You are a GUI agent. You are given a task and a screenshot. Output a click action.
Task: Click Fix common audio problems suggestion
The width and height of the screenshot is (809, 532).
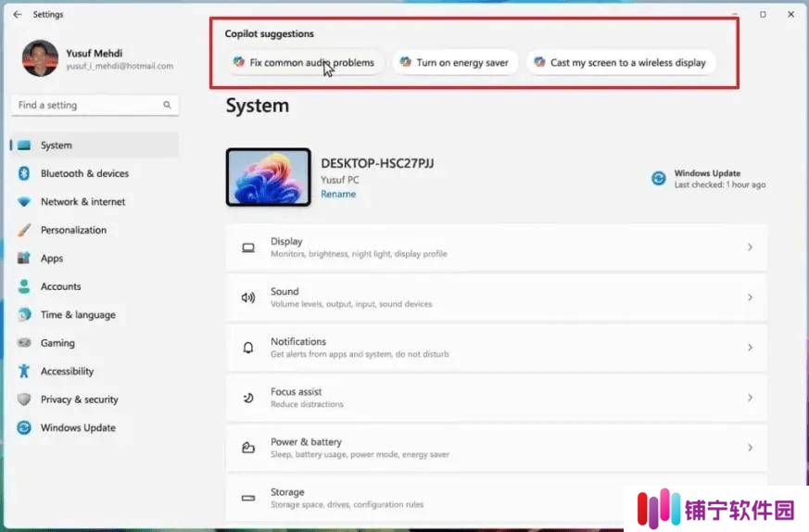[x=304, y=62]
